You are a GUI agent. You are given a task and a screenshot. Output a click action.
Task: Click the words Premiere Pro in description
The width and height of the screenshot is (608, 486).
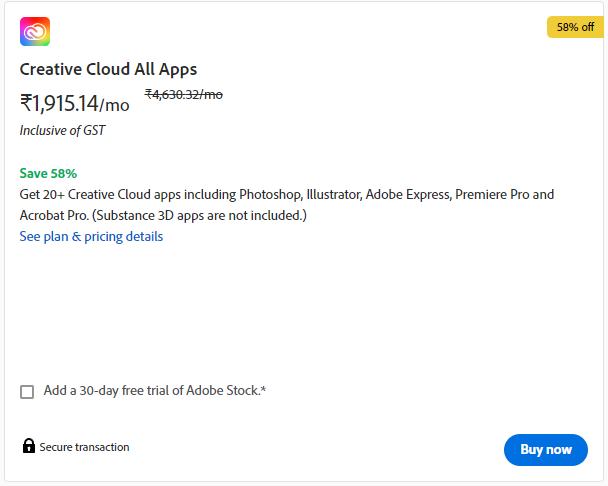click(492, 194)
